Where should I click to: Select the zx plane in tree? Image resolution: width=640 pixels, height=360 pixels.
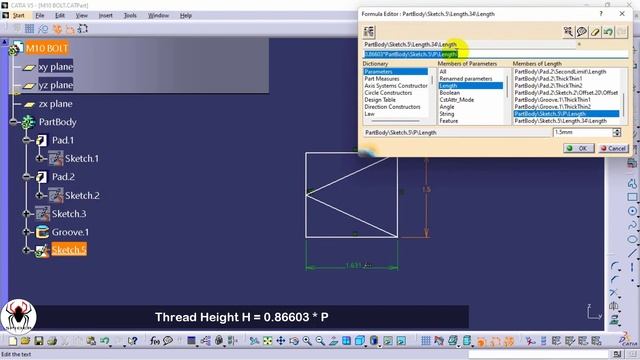pyautogui.click(x=56, y=104)
